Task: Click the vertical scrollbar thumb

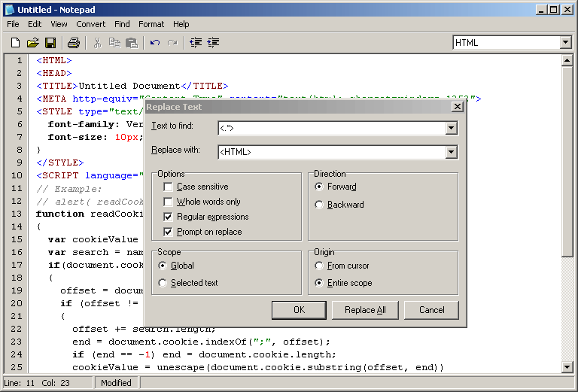Action: [567, 161]
